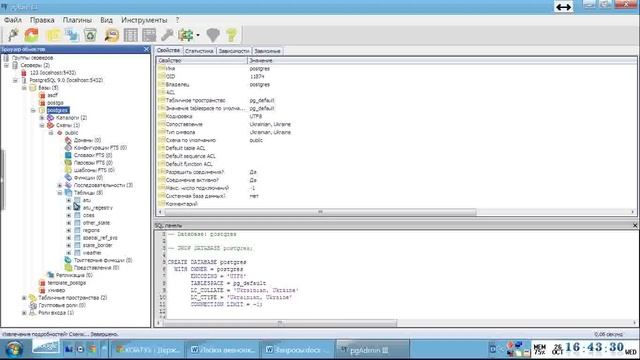Open the SQL query tool
Screen dimensions: 640x360
(112, 35)
